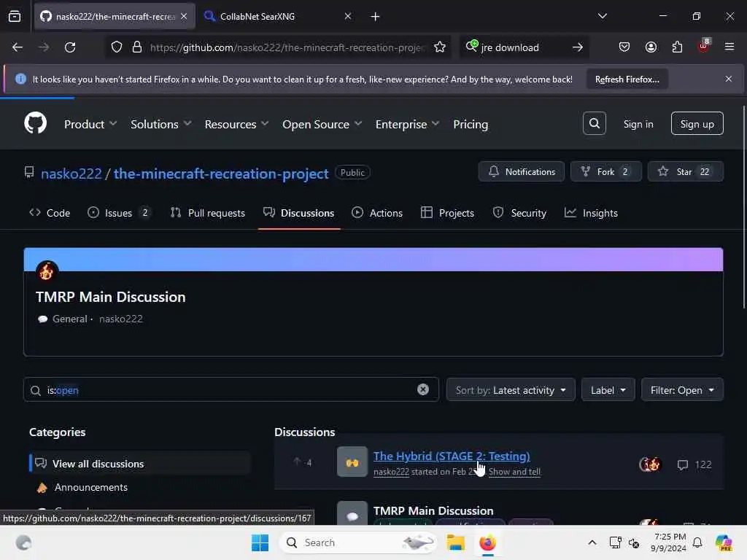Open the Filter: Open dropdown
This screenshot has width=747, height=560.
[682, 390]
